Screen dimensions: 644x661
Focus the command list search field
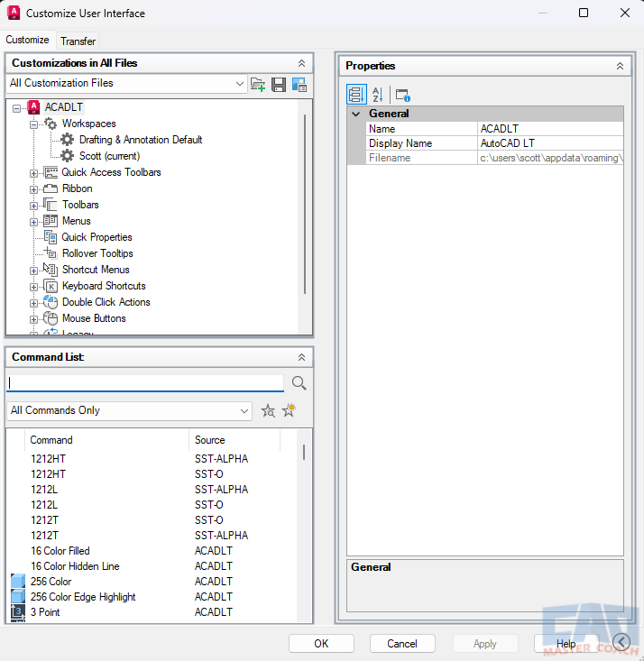point(145,382)
